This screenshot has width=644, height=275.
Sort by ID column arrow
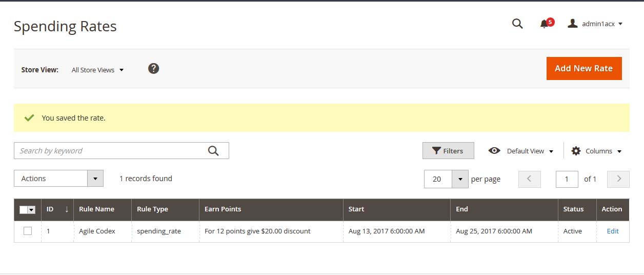pos(66,209)
